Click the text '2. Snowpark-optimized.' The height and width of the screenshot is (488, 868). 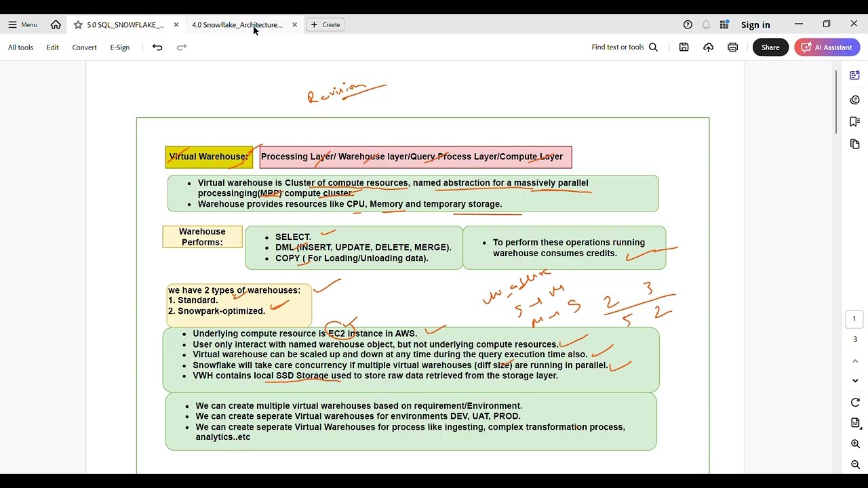pos(217,311)
